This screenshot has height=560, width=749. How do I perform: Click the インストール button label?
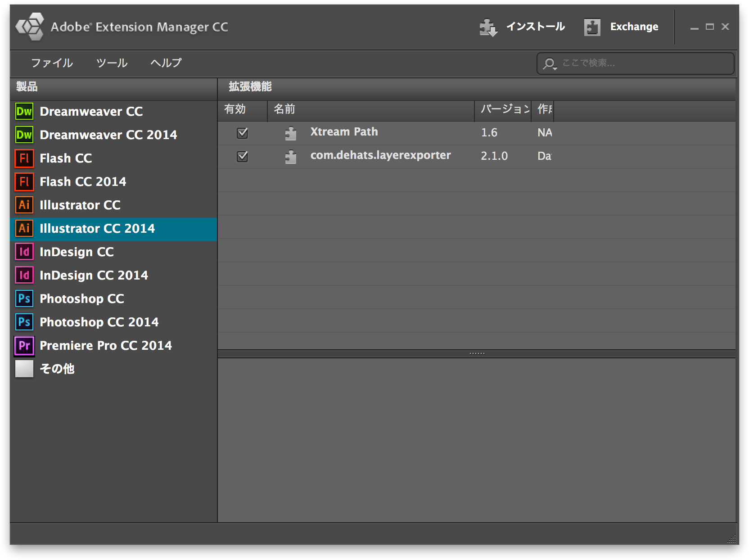(535, 27)
